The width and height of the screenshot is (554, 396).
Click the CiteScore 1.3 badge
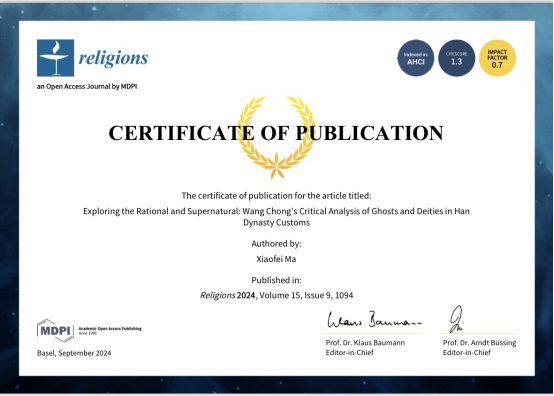pos(456,58)
